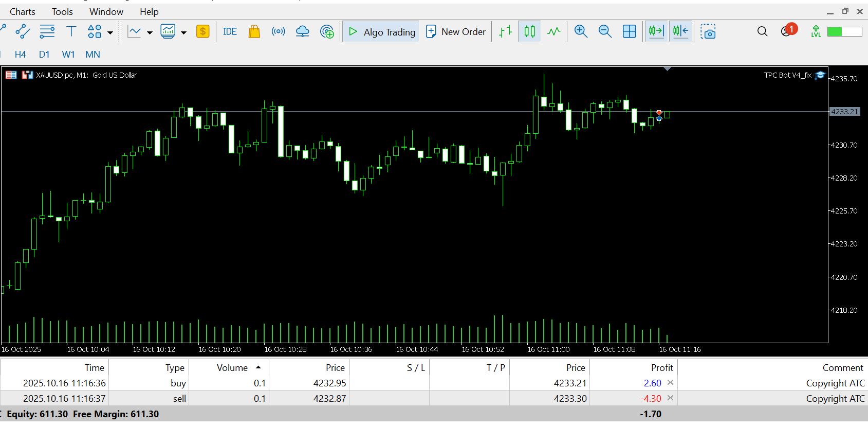Click the zoom in magnifier icon
The width and height of the screenshot is (868, 426).
coord(581,32)
